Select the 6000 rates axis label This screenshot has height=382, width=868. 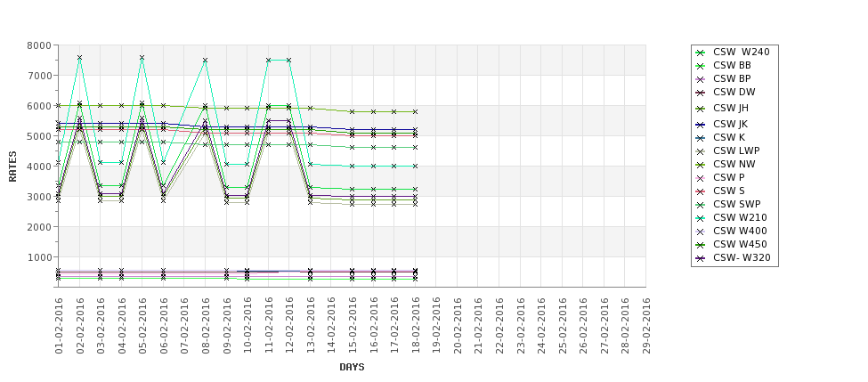(39, 106)
